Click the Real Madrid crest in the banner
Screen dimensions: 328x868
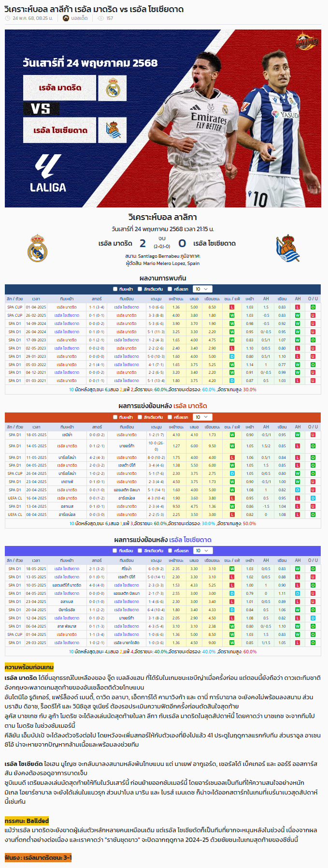[x=113, y=88]
